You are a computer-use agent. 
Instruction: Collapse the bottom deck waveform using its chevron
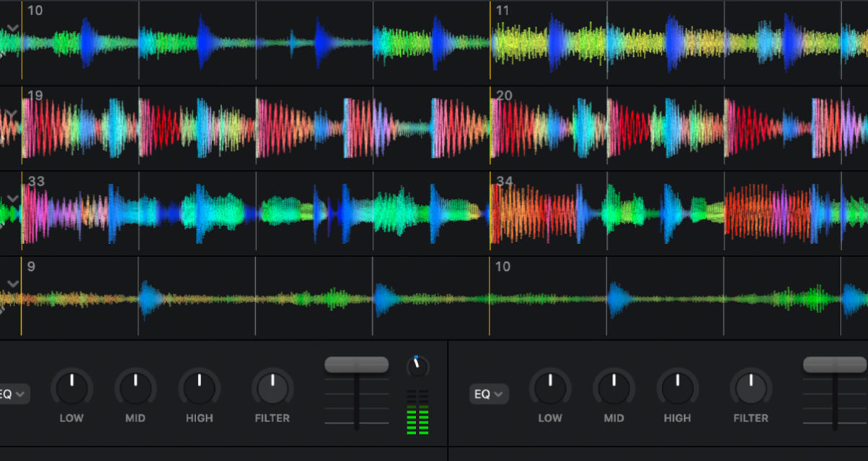(12, 283)
